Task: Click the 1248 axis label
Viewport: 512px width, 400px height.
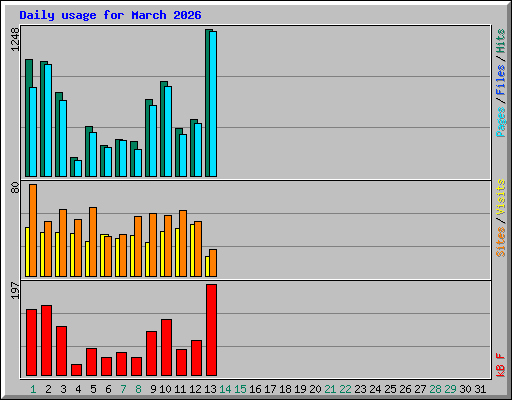Action: (x=15, y=39)
